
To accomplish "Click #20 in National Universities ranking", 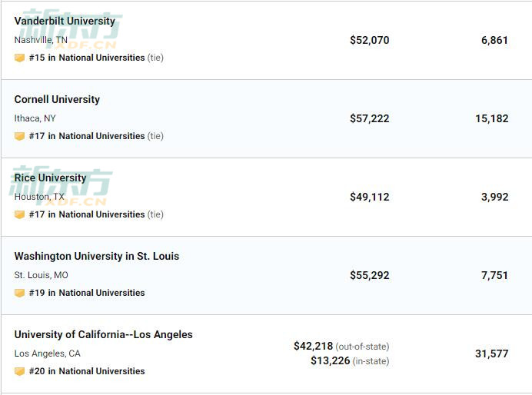I will point(87,371).
